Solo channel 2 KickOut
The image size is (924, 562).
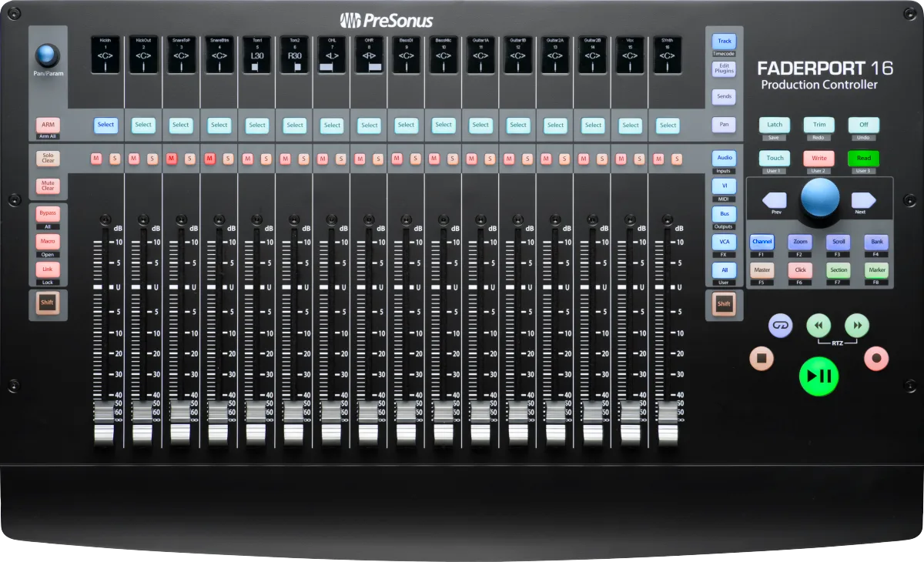(x=152, y=159)
